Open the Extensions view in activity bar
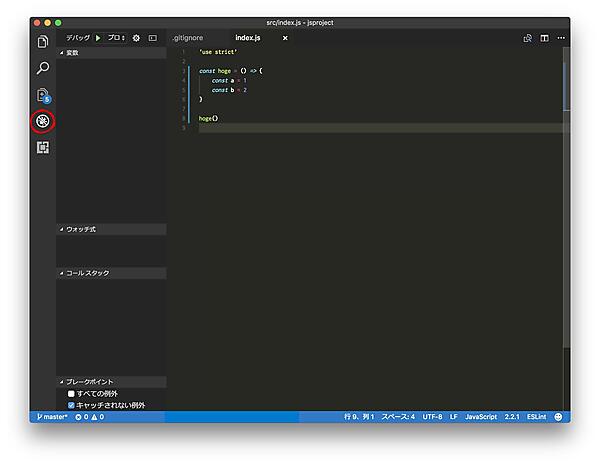 pos(42,148)
